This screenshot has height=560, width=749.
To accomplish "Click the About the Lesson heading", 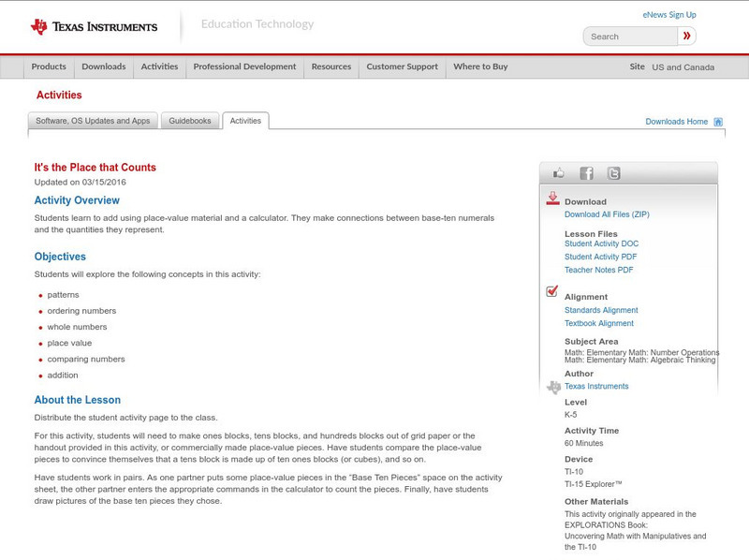I will 78,400.
